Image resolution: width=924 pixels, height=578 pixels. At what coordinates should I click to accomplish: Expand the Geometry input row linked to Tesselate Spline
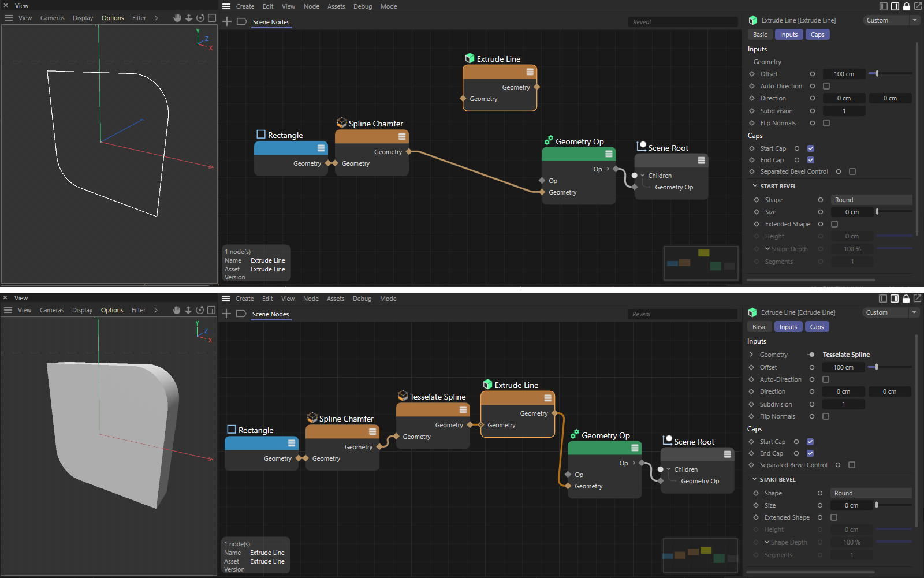pyautogui.click(x=751, y=355)
